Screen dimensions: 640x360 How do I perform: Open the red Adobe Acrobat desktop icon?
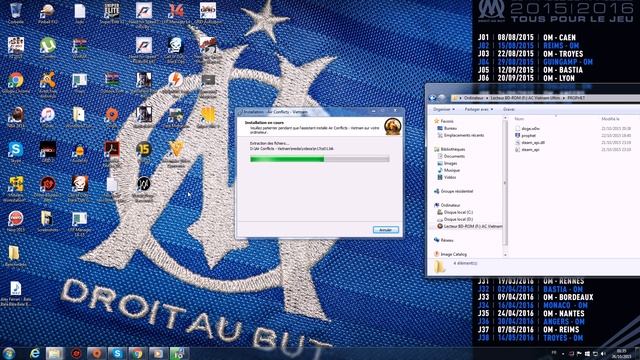112,152
